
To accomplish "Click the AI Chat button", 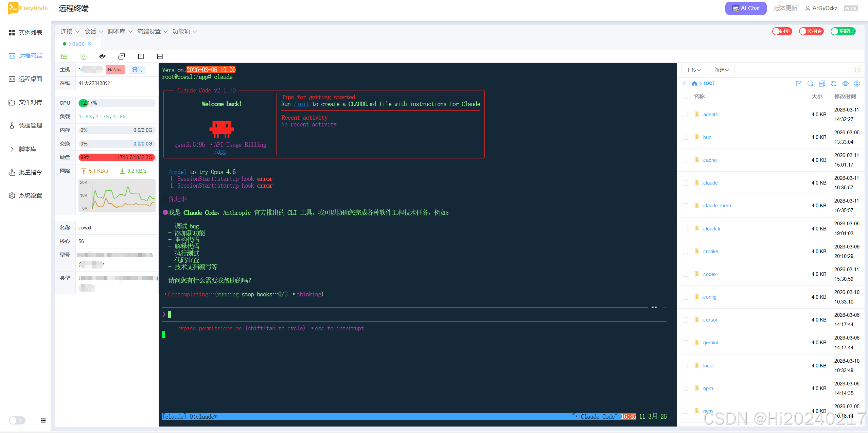I will point(746,8).
